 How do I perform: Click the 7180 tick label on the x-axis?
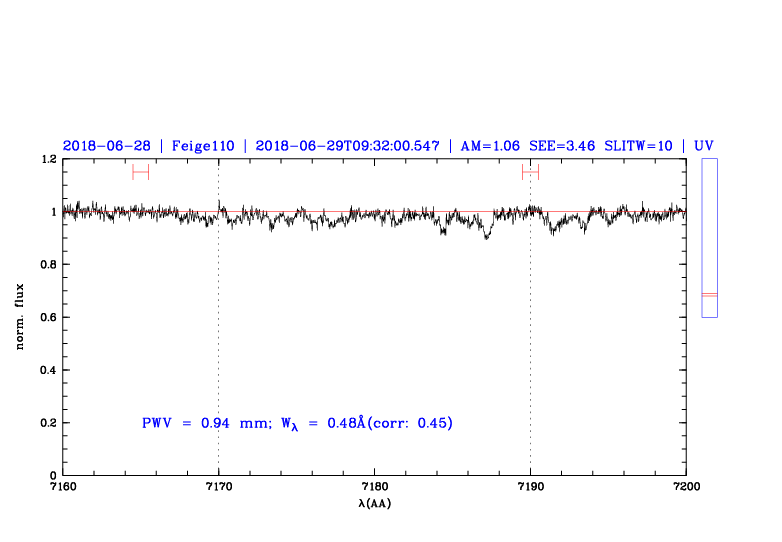tap(374, 486)
